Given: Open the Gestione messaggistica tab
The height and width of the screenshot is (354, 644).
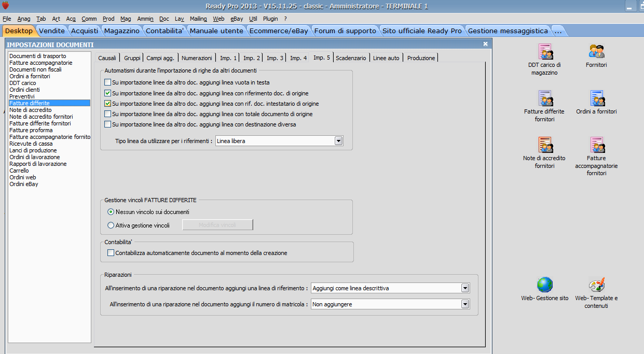Looking at the screenshot, I should click(x=508, y=31).
